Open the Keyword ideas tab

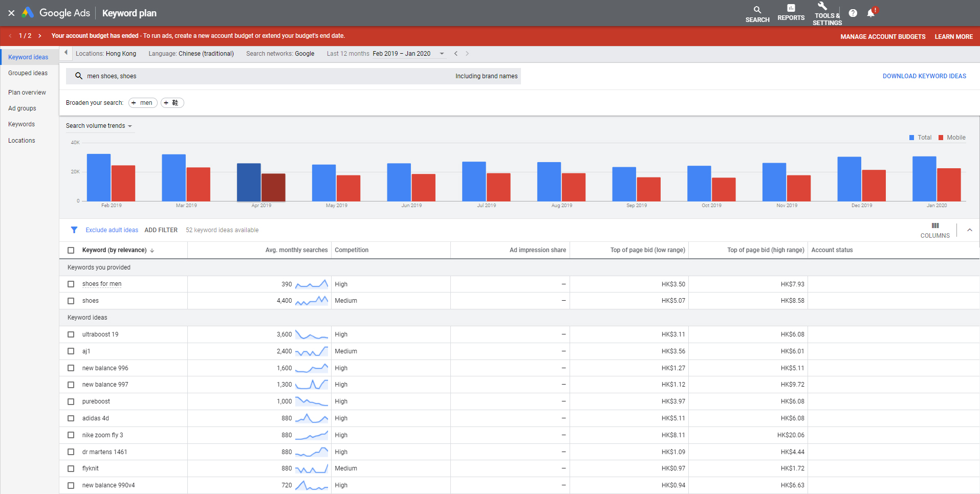click(28, 57)
